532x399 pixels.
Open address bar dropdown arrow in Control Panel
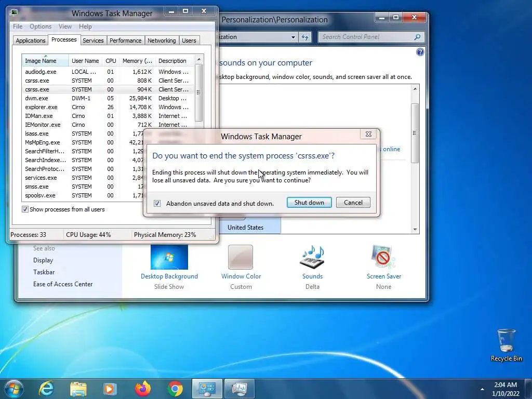click(293, 37)
